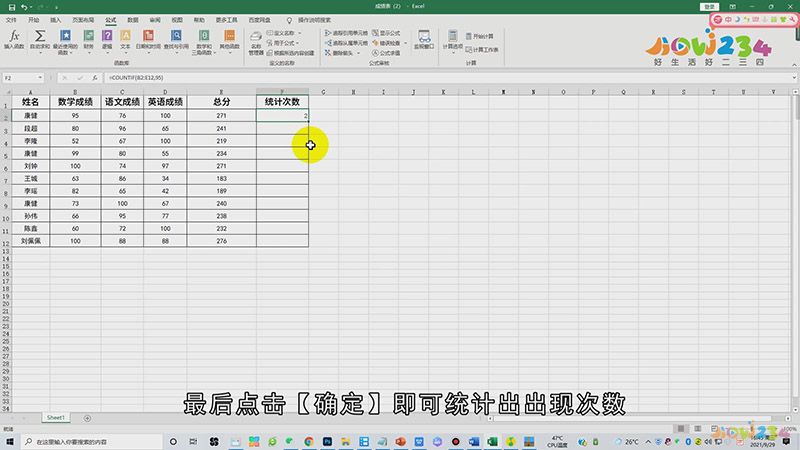Click Evaluate Formula
800x450 pixels.
386,53
